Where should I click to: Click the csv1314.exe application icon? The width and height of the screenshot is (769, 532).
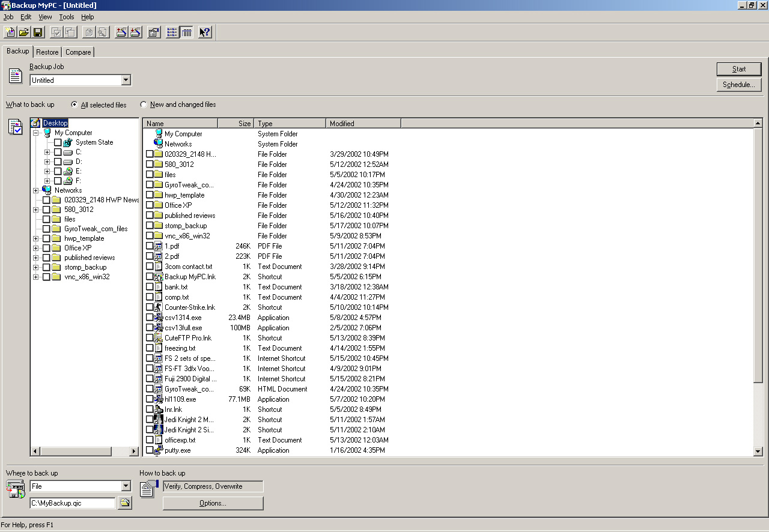tap(159, 318)
